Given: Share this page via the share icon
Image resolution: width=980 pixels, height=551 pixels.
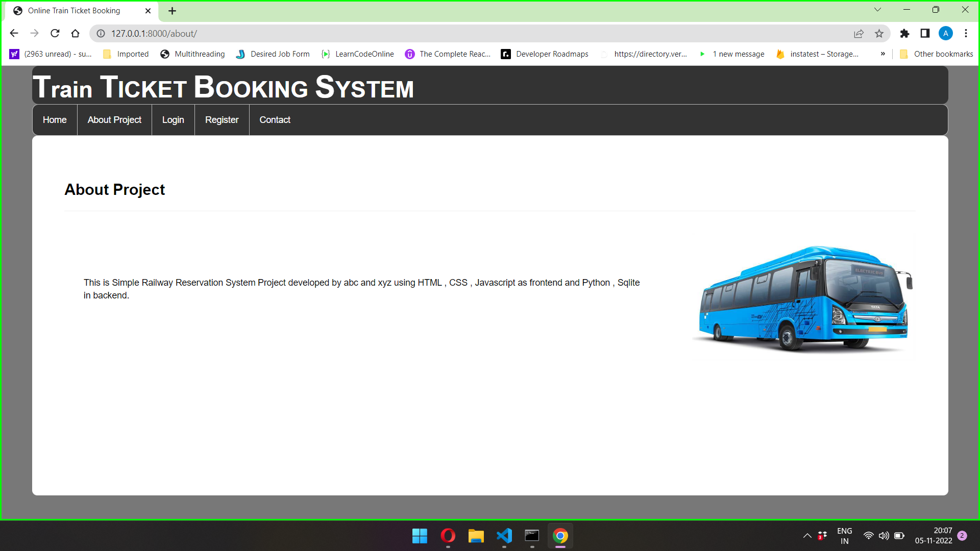Looking at the screenshot, I should [x=859, y=34].
